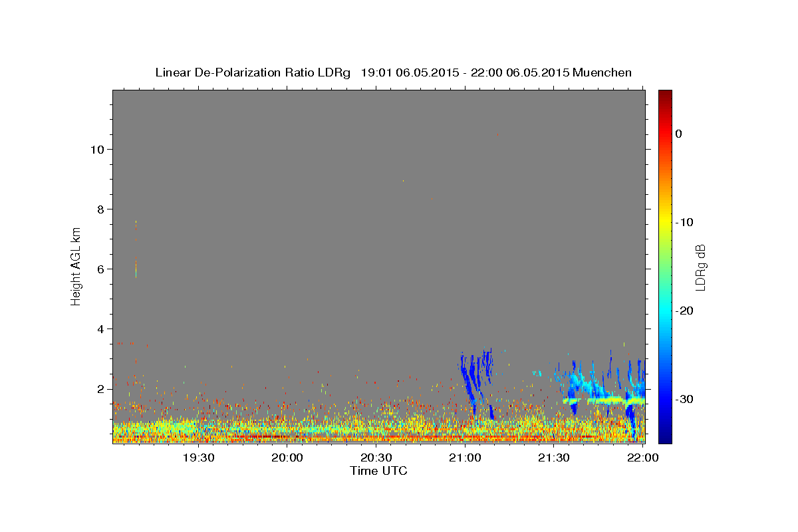Viewport: 798px width, 532px height.
Task: Click the 'Height AGL km' axis label
Action: click(x=76, y=265)
